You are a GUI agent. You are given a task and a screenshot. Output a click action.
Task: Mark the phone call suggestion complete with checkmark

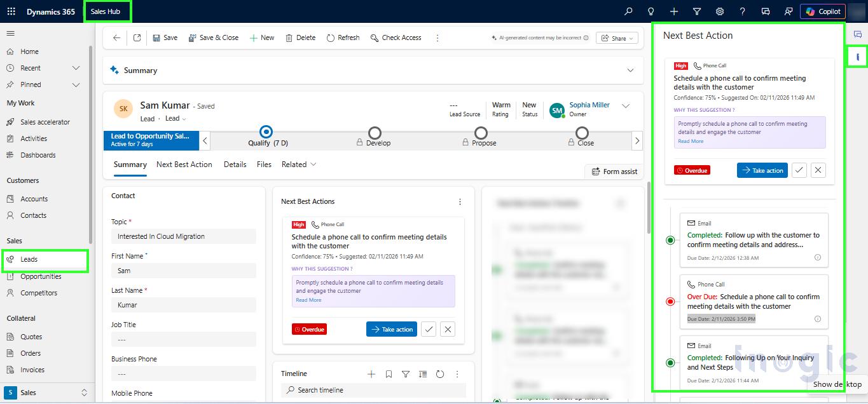tap(429, 329)
